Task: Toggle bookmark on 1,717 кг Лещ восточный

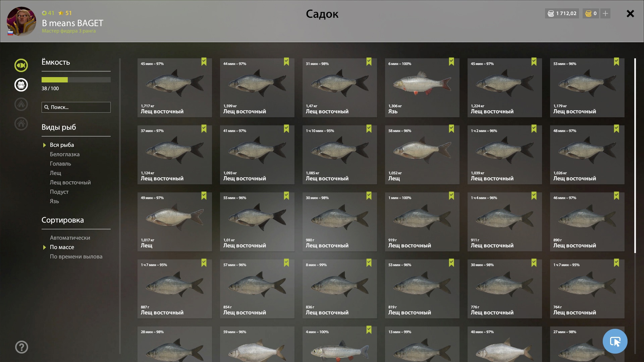Action: pos(204,62)
